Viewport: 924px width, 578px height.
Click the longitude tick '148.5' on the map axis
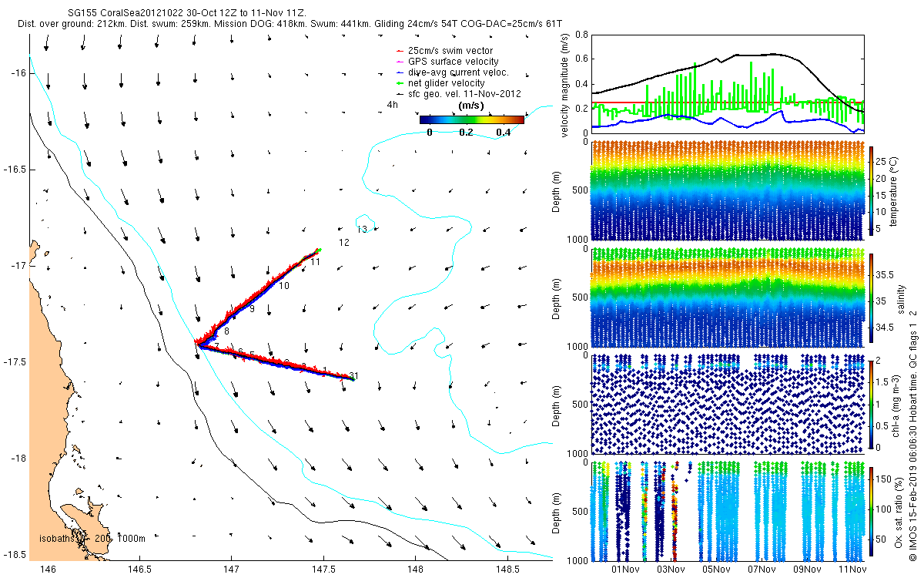point(507,570)
